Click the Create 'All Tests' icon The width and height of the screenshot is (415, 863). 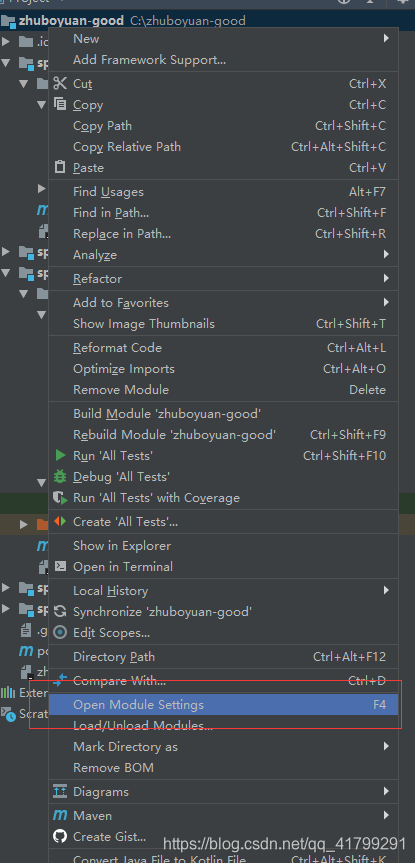[x=59, y=521]
